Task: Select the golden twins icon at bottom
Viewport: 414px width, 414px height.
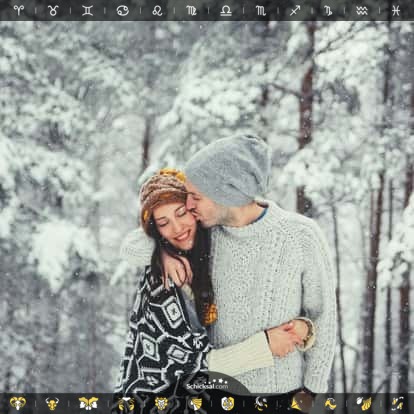Action: (88, 403)
